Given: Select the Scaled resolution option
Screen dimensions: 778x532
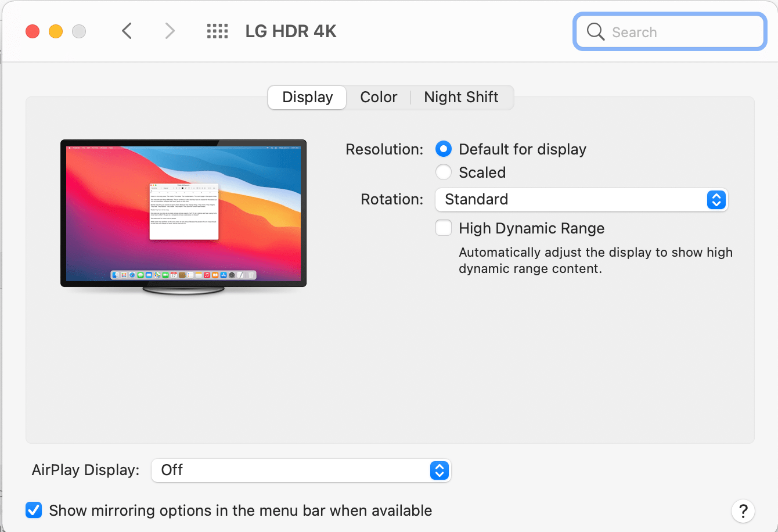Looking at the screenshot, I should [x=444, y=172].
